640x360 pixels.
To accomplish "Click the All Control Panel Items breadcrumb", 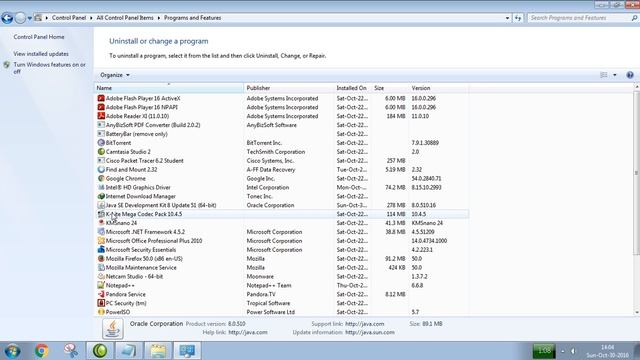I will [x=125, y=18].
